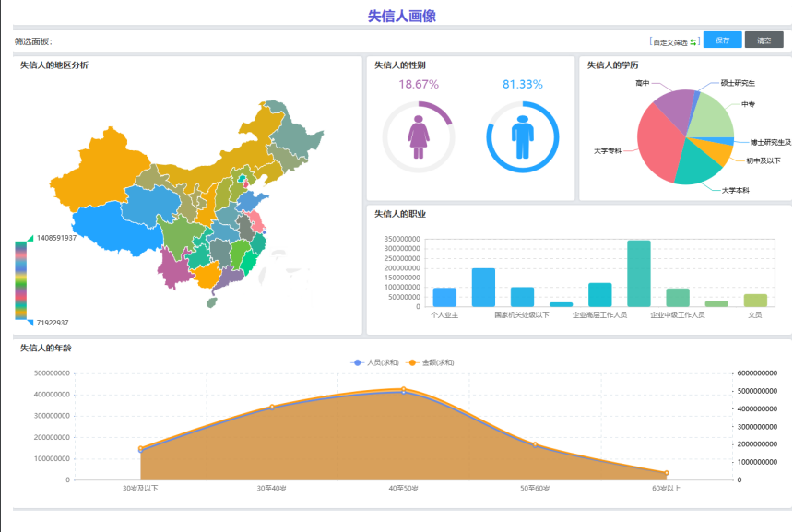805x532 pixels.
Task: Click the male gender icon
Action: click(x=523, y=136)
